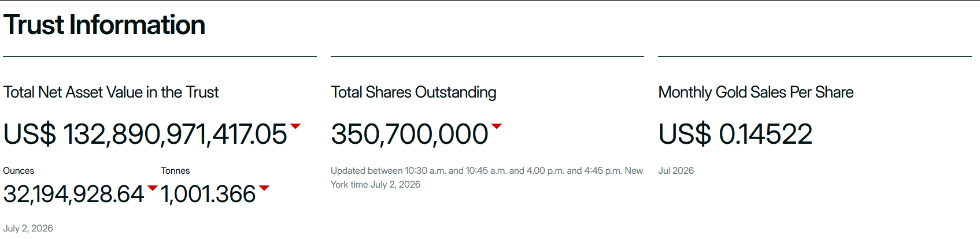Click divider line above Monthly Gold Sales

815,57
